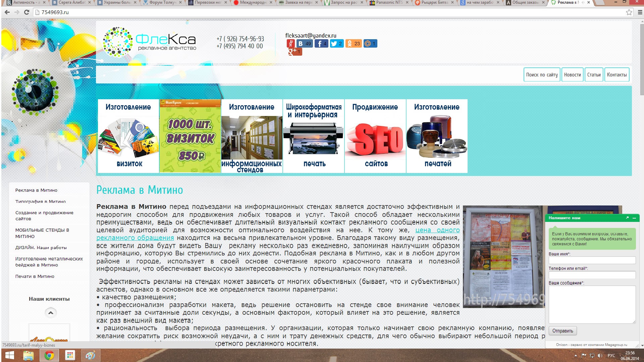Open sidebar link Реклама в Митино
The height and width of the screenshot is (362, 644).
point(36,190)
